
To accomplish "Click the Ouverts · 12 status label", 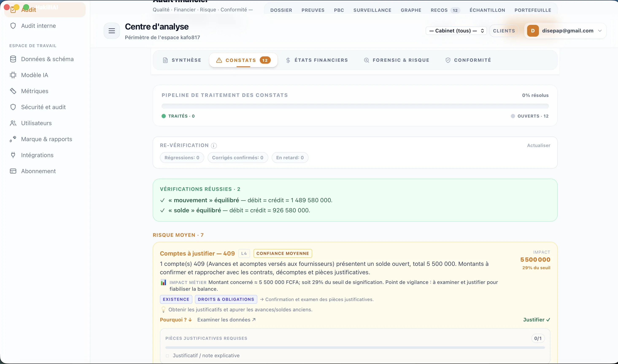I will 530,116.
